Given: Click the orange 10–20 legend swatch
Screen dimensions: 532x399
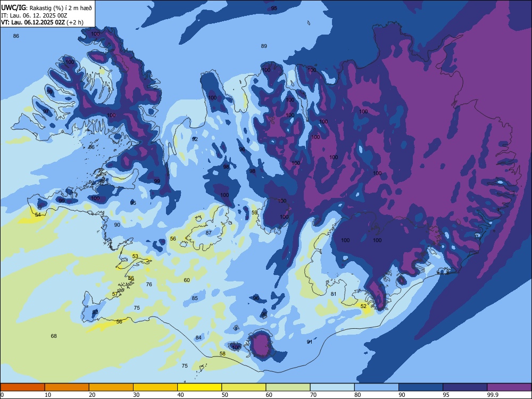Looking at the screenshot, I should tap(67, 387).
